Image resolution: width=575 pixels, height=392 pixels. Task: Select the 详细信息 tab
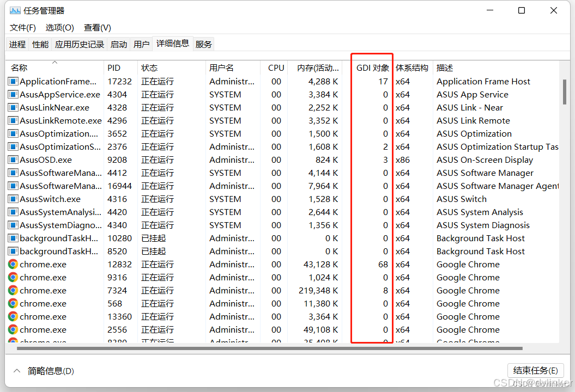(173, 44)
